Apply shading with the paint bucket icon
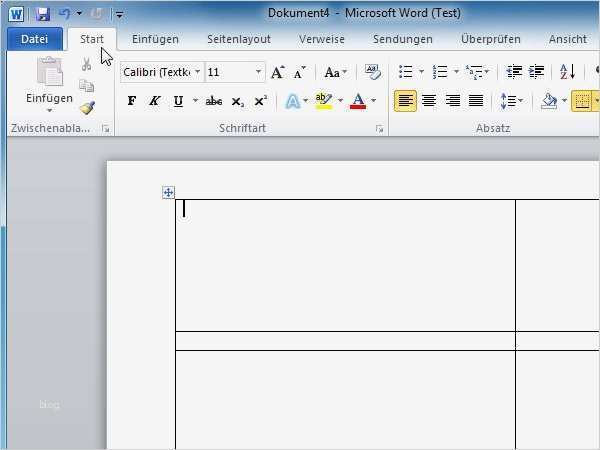The width and height of the screenshot is (600, 450). [x=549, y=101]
